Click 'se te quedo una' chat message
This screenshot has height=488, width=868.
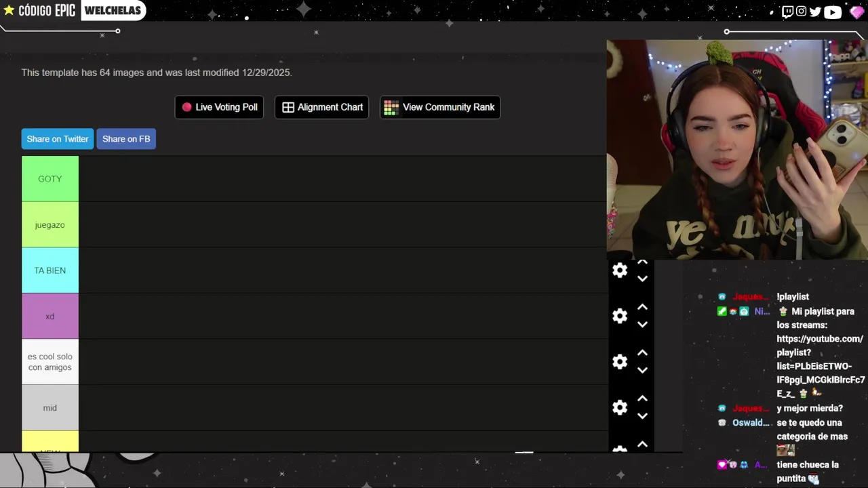809,423
